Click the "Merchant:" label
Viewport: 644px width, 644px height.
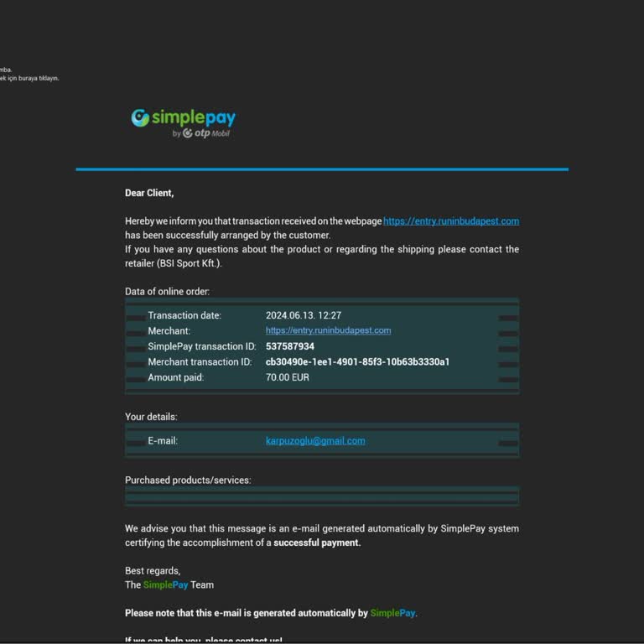click(x=169, y=331)
